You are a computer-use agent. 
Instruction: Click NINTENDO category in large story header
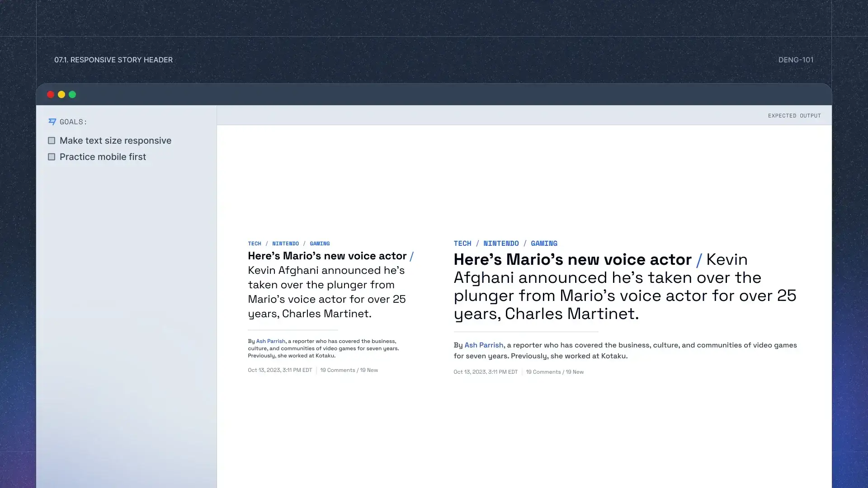[x=501, y=244]
